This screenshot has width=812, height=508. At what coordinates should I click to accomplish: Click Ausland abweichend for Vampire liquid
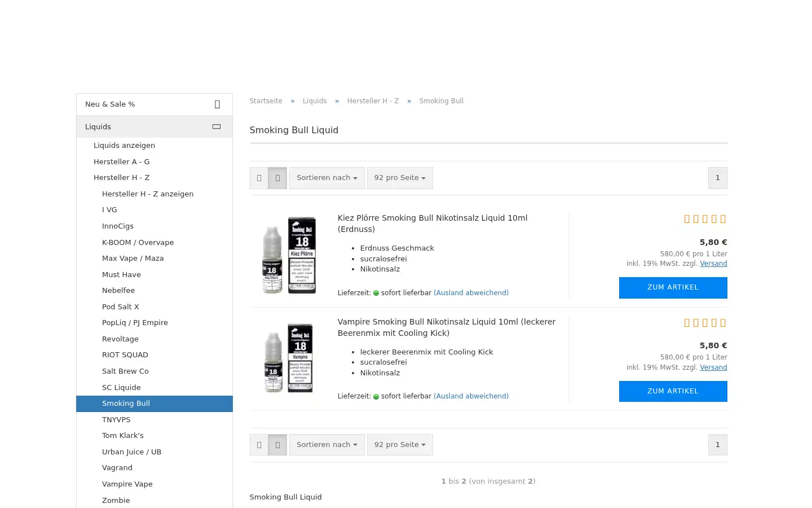click(471, 396)
